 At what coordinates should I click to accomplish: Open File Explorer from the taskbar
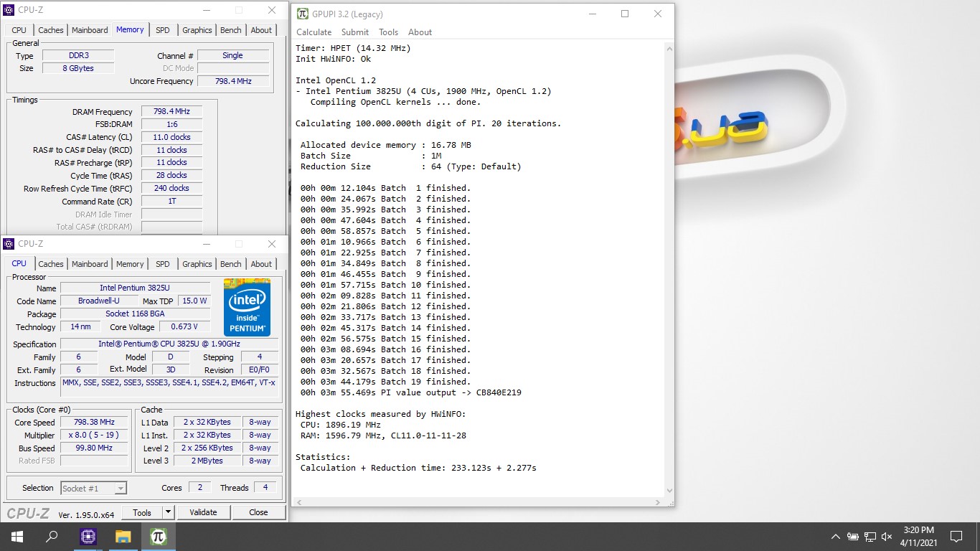(x=123, y=536)
